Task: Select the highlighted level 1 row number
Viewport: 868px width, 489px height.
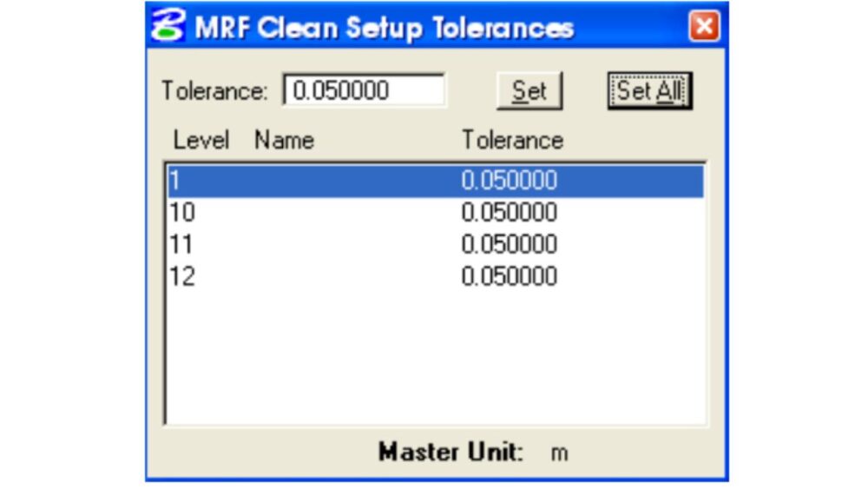Action: (x=174, y=181)
